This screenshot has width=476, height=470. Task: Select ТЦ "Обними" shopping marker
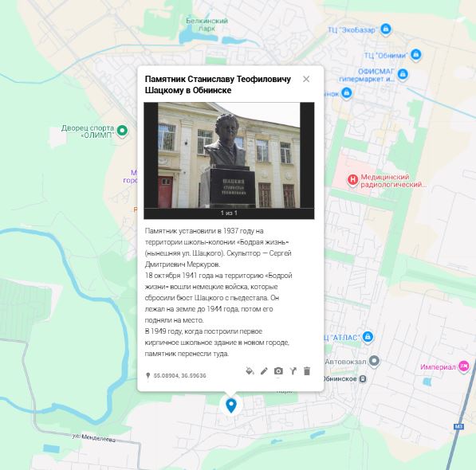pyautogui.click(x=416, y=55)
